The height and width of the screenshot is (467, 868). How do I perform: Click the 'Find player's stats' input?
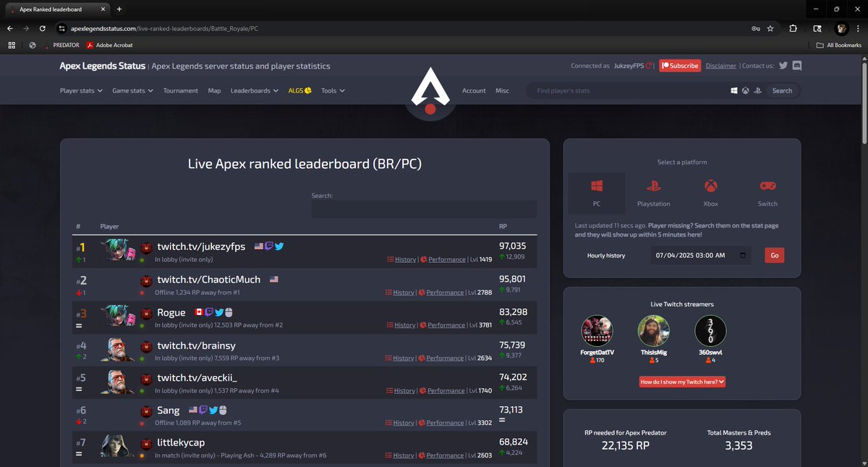(x=625, y=91)
